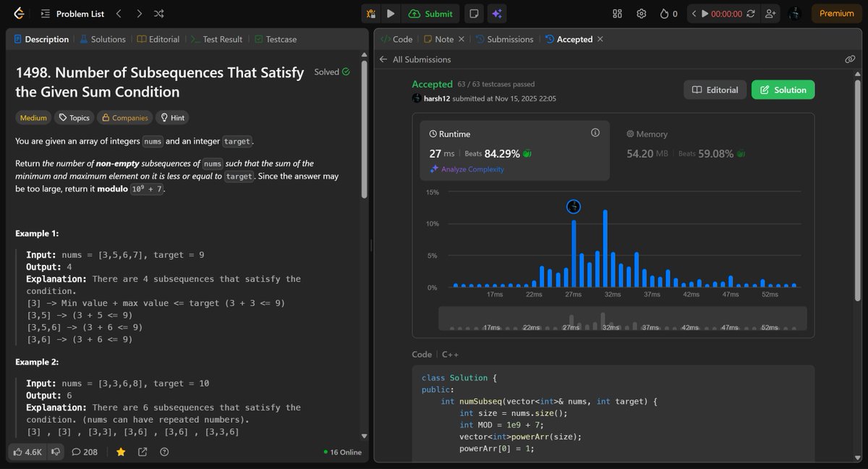868x469 pixels.
Task: Close the Accepted tab
Action: (x=600, y=39)
